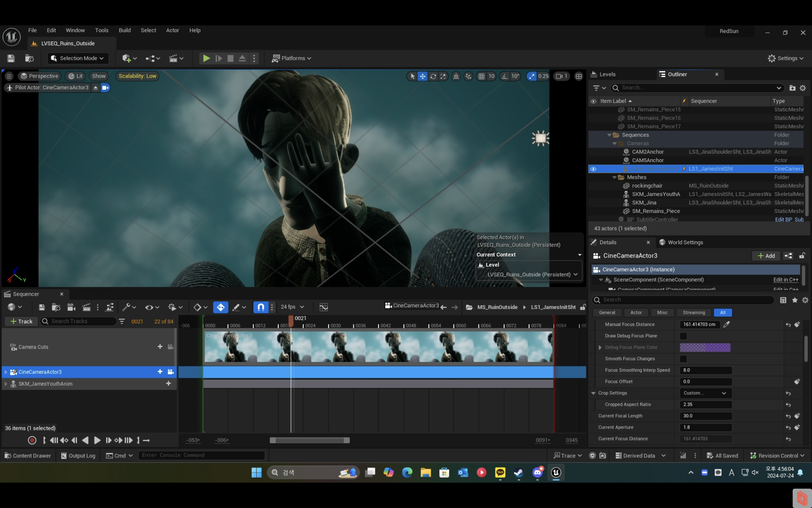Open the Sequencer curve editor icon
The height and width of the screenshot is (508, 812).
[x=323, y=307]
